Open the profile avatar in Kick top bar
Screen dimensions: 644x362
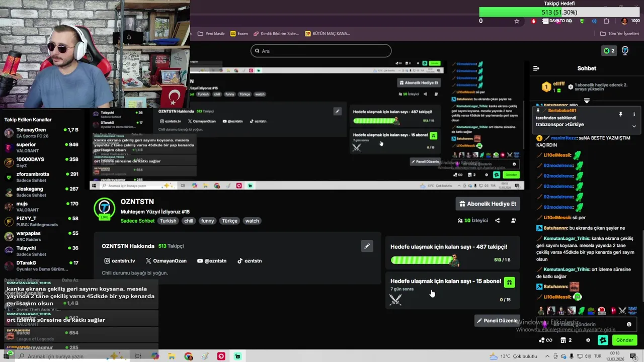pyautogui.click(x=625, y=51)
